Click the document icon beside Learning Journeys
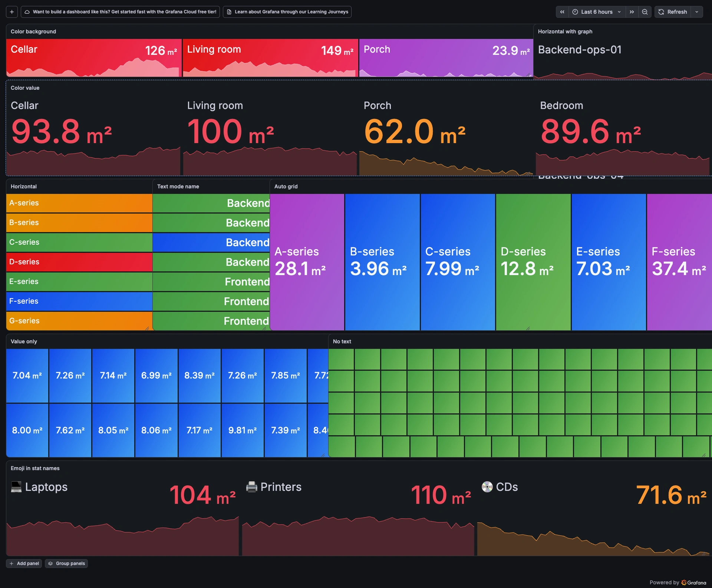The height and width of the screenshot is (588, 712). [x=229, y=12]
